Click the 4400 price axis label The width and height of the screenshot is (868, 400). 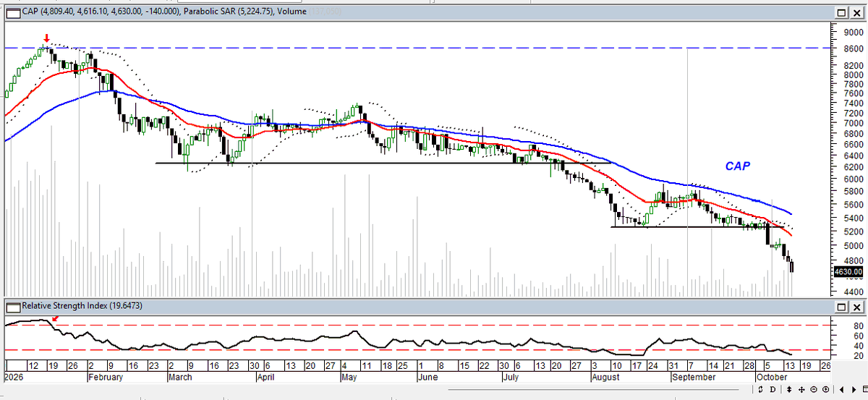coord(853,292)
